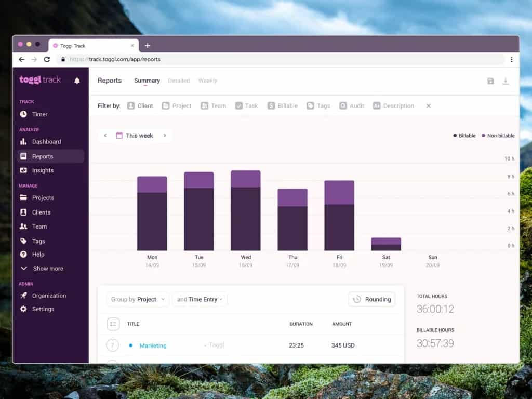The width and height of the screenshot is (532, 399).
Task: Switch to the Detailed tab
Action: 179,81
